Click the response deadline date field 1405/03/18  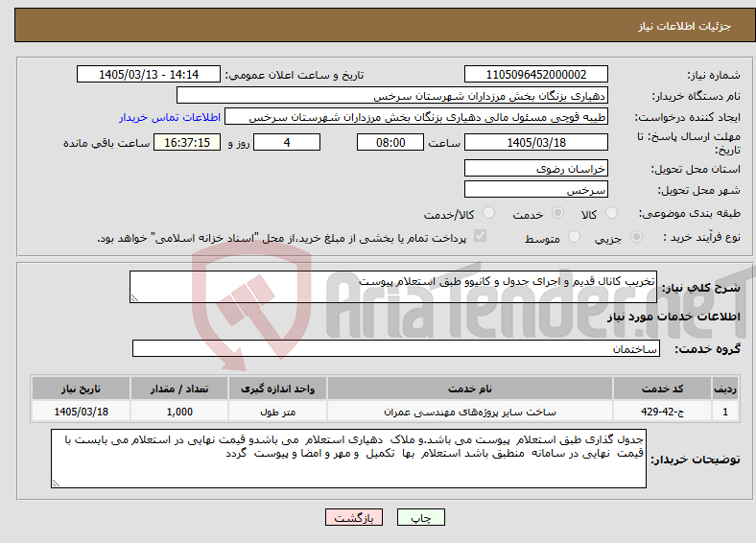tap(535, 142)
